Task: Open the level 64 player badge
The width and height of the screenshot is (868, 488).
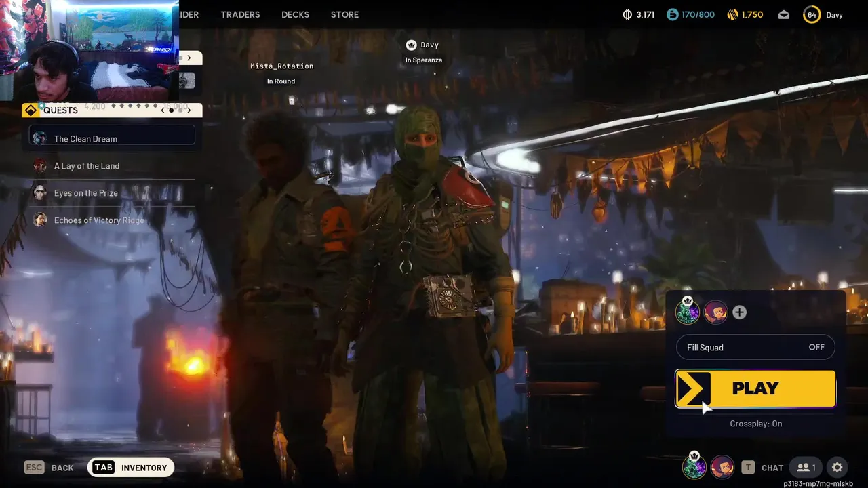Action: point(811,14)
